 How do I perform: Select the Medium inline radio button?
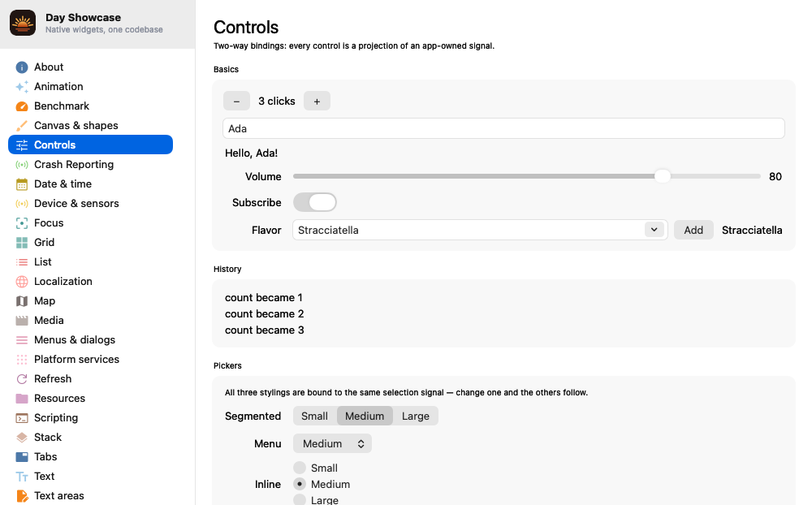click(300, 484)
